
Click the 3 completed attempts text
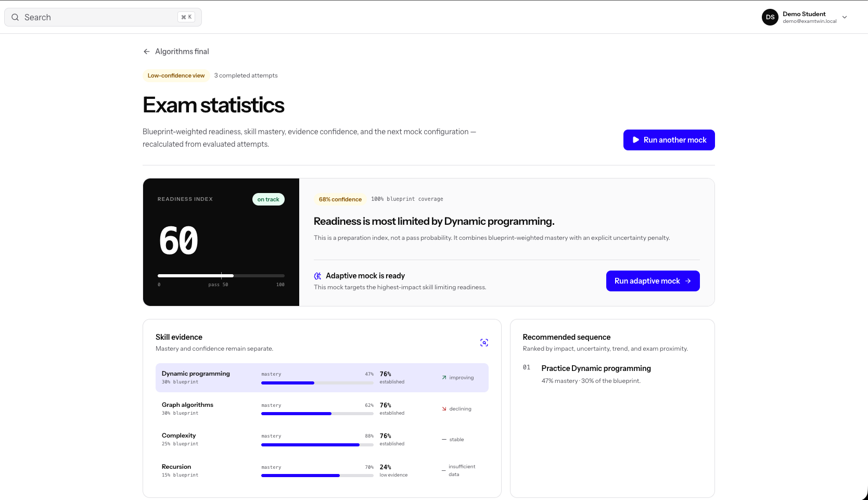coord(246,75)
